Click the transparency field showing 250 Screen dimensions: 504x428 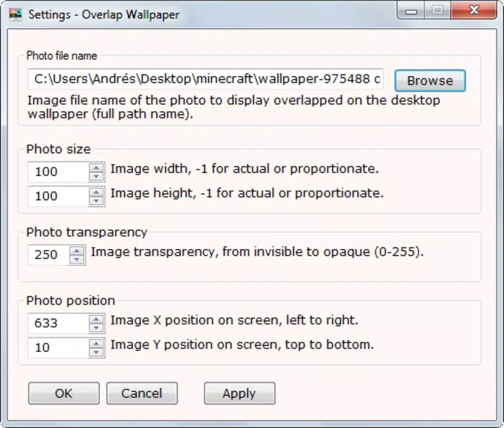(x=48, y=255)
